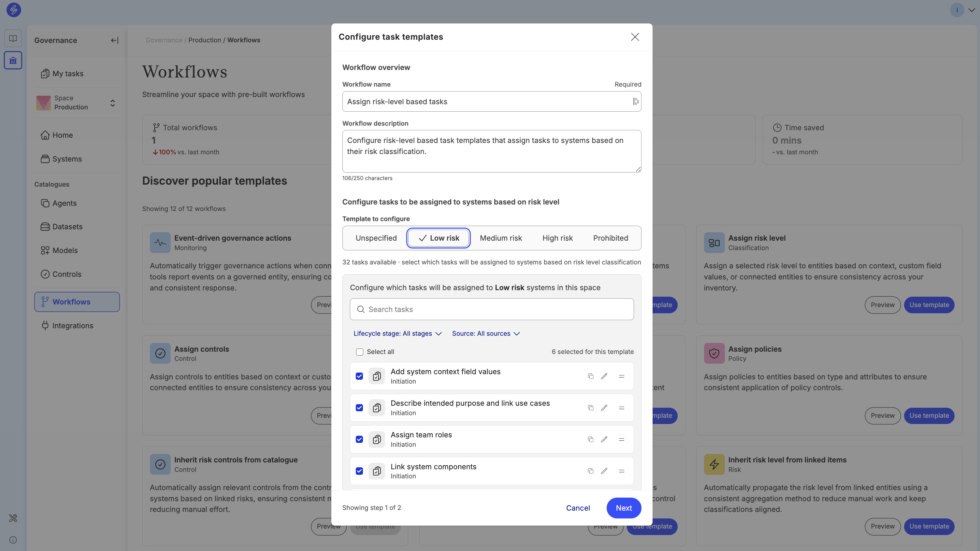The height and width of the screenshot is (551, 980).
Task: Edit the 'Describe intended purpose and link use cases' task
Action: pyautogui.click(x=604, y=408)
